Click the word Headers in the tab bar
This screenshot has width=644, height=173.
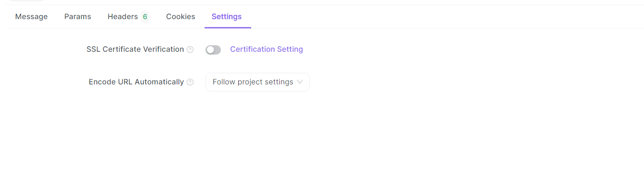(123, 17)
